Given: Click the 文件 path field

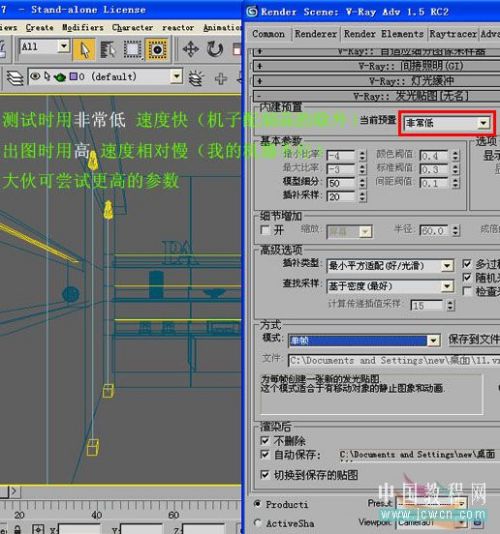Looking at the screenshot, I should pyautogui.click(x=394, y=360).
